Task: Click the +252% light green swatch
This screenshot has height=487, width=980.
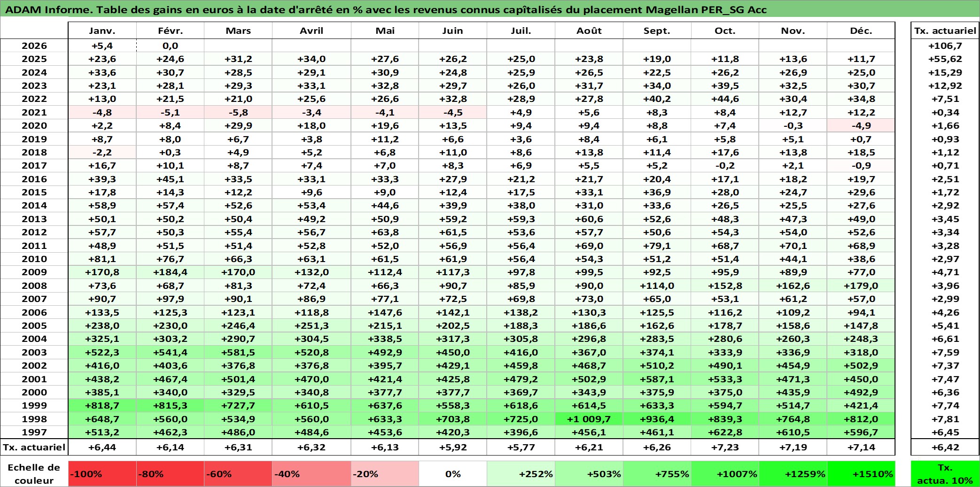Action: coord(521,474)
